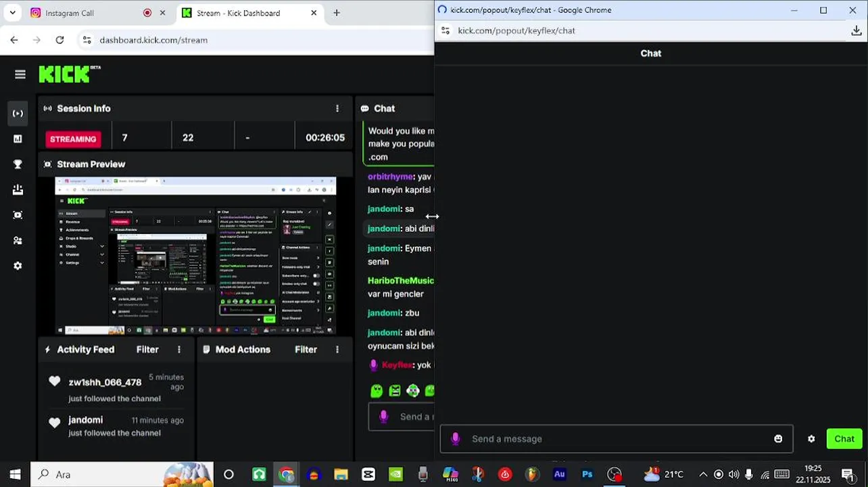The image size is (868, 487).
Task: Open Chrome from the taskbar
Action: pos(287,474)
